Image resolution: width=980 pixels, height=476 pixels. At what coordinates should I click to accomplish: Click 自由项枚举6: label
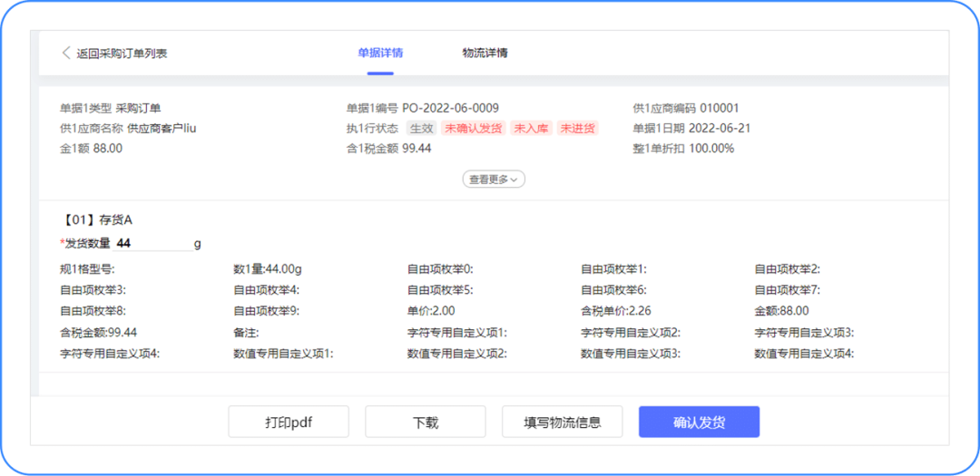(x=613, y=290)
